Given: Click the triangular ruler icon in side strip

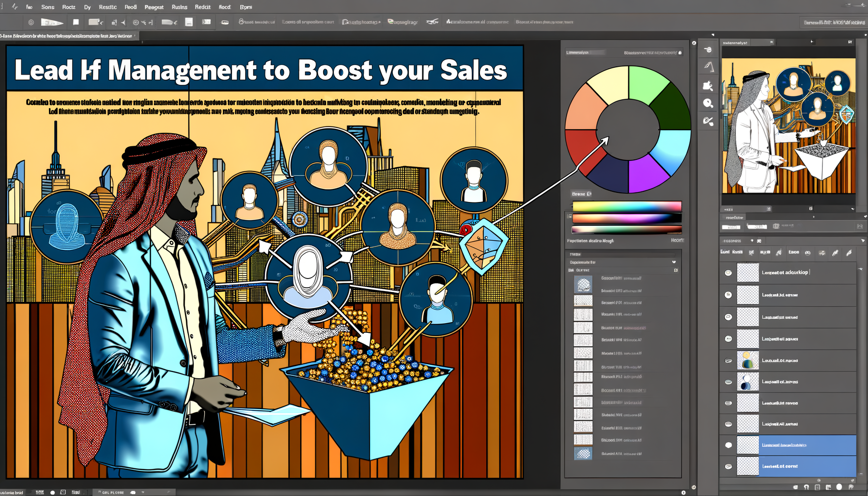Looking at the screenshot, I should (x=709, y=67).
